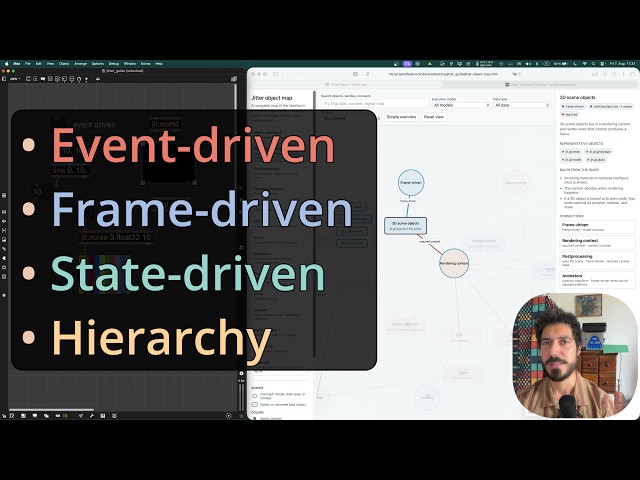Open the Rendering context connection card

coord(598,243)
